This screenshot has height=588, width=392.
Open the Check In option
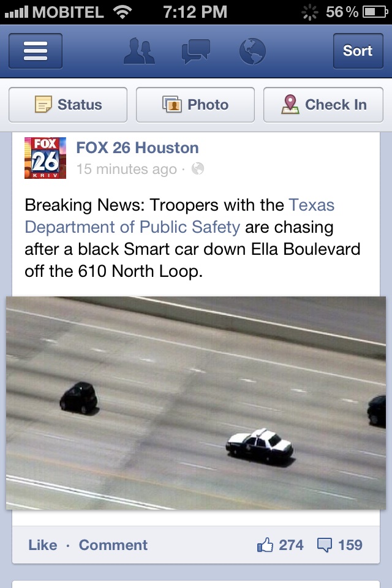(x=323, y=105)
